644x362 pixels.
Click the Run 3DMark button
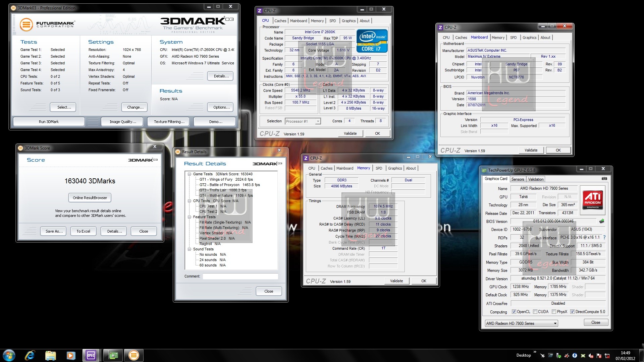49,122
